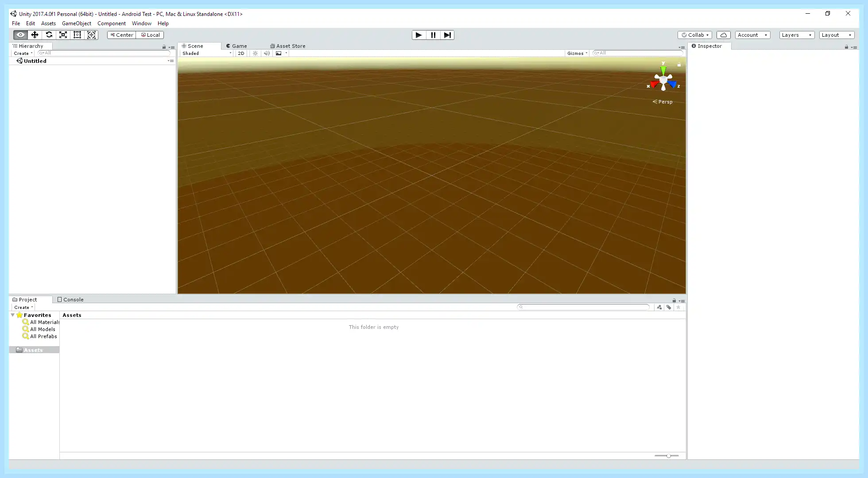
Task: Open the File menu
Action: (16, 23)
